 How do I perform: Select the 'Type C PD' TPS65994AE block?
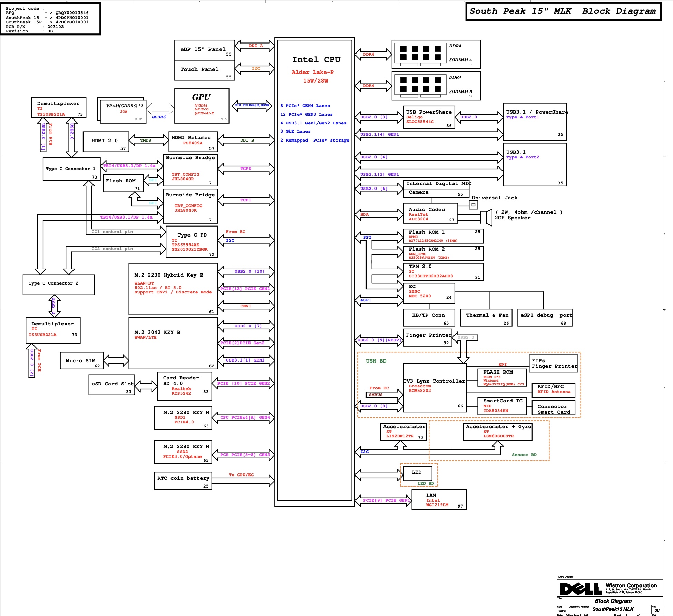[x=192, y=242]
